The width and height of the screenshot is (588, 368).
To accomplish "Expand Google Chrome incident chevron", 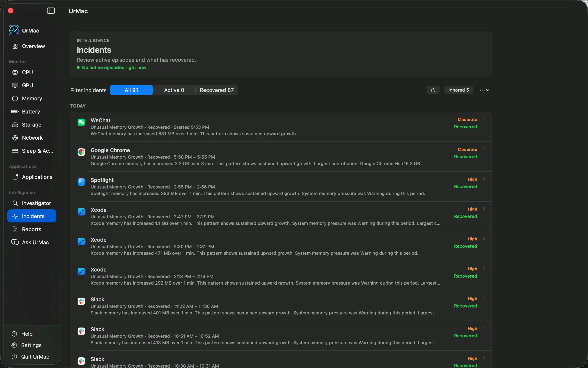I will [484, 149].
